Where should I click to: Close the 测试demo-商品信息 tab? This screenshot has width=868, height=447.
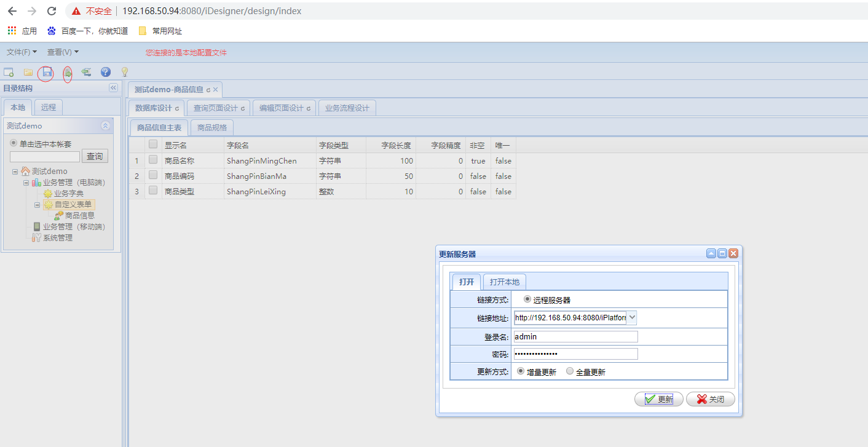point(215,90)
